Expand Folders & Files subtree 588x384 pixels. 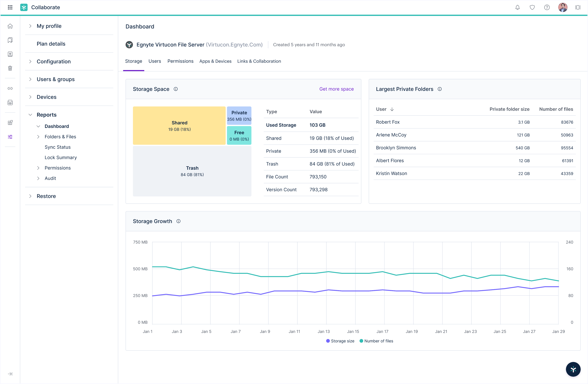(x=38, y=137)
